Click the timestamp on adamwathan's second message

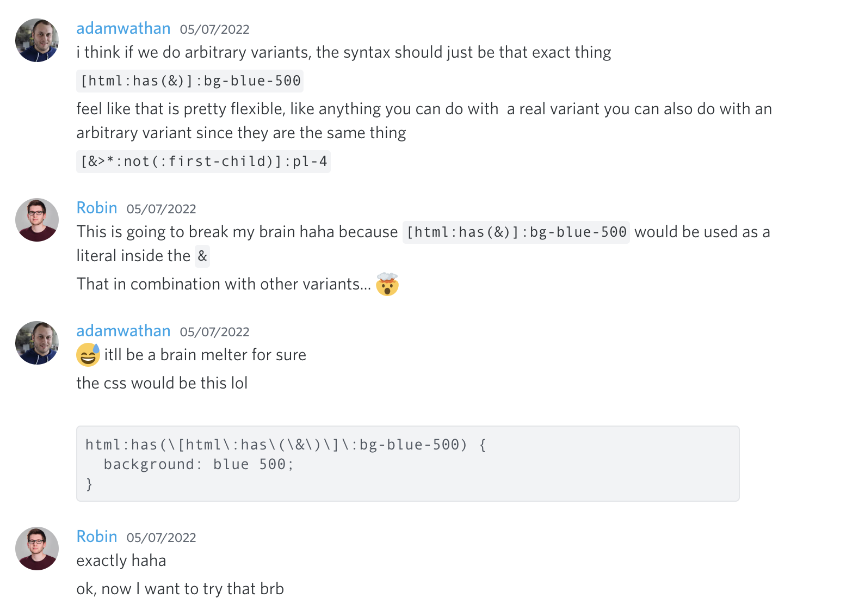click(215, 331)
